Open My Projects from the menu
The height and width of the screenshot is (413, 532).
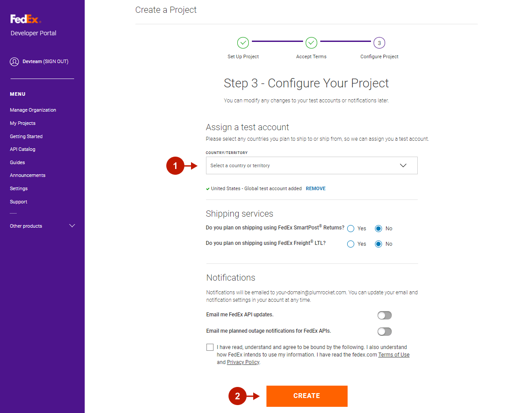point(22,123)
